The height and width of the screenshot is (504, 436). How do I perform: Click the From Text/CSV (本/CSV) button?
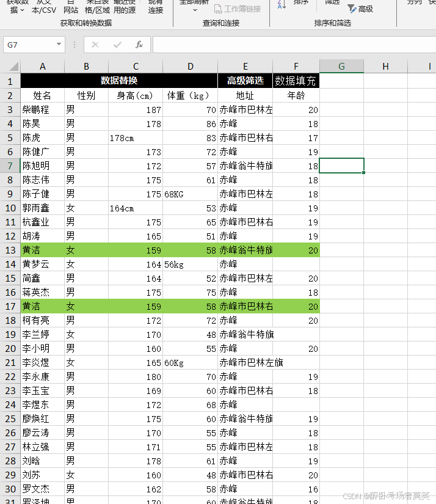click(x=44, y=7)
